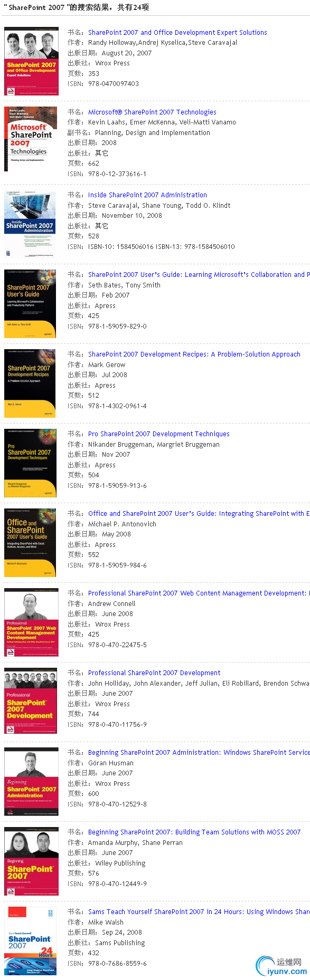Click subtitle Planning, Design and Implementation
Image resolution: width=310 pixels, height=980 pixels.
coord(153,132)
